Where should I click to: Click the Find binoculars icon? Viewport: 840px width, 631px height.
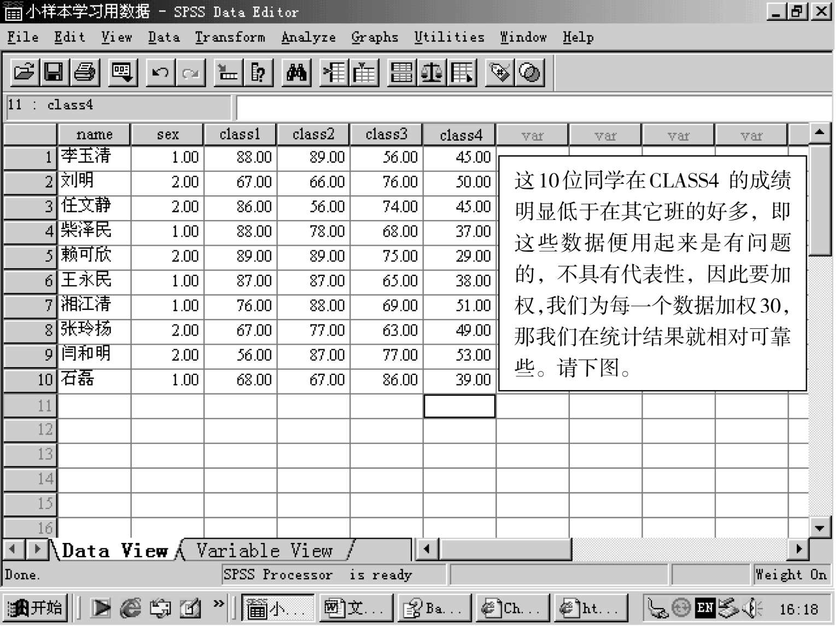click(x=296, y=73)
